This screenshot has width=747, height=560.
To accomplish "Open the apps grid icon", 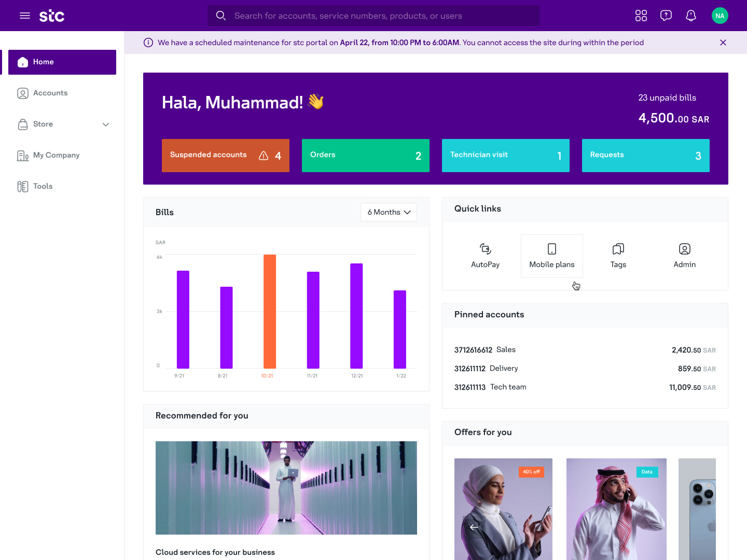I will pyautogui.click(x=641, y=16).
